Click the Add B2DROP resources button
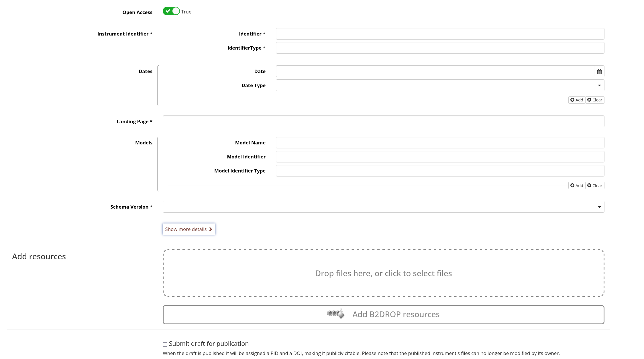 click(383, 315)
